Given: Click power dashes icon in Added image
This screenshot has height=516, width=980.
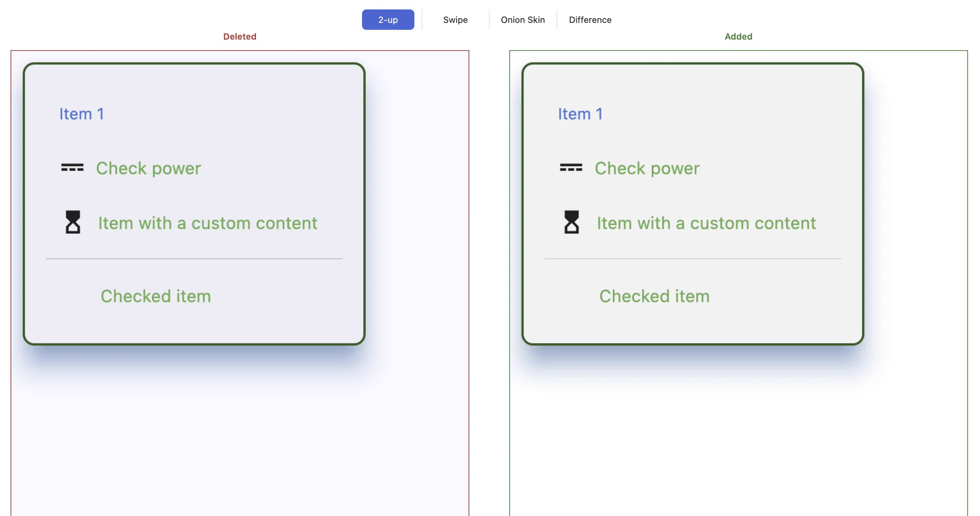Looking at the screenshot, I should pos(571,168).
